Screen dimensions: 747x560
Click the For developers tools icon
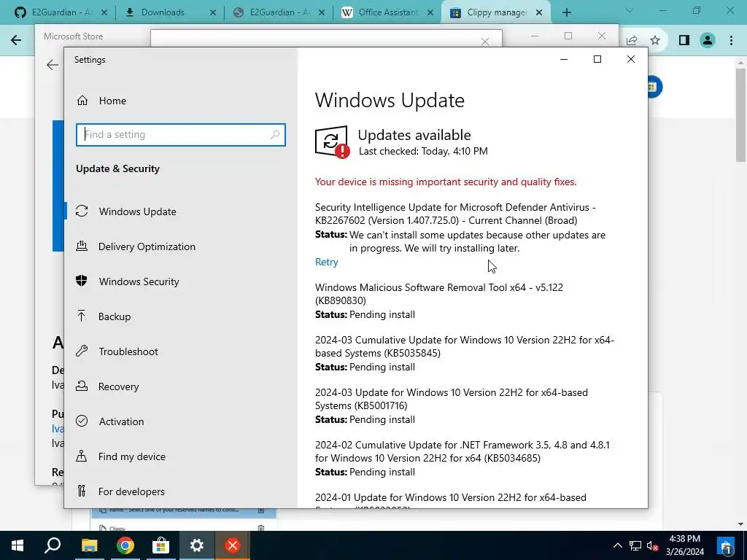point(82,491)
